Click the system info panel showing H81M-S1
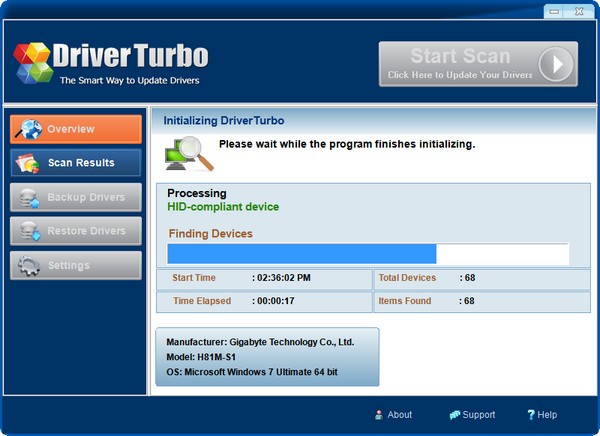 tap(267, 357)
